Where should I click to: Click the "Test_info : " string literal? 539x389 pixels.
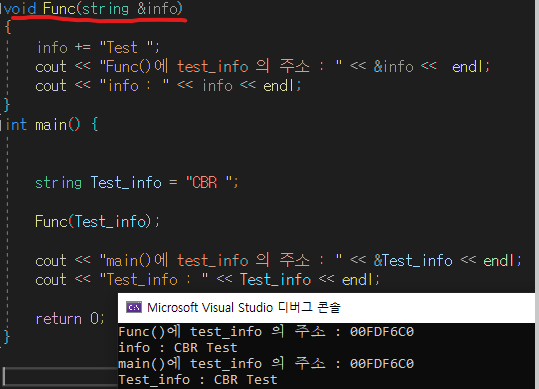tap(154, 279)
